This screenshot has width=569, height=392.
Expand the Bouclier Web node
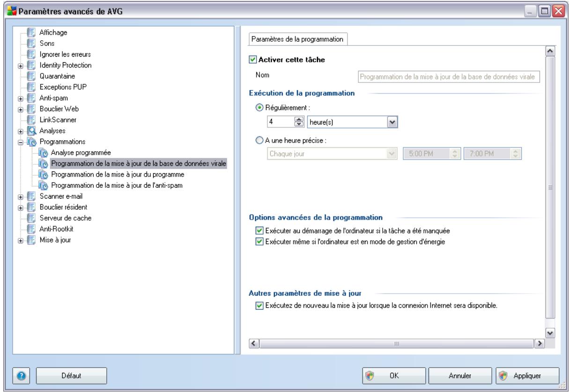[x=21, y=109]
